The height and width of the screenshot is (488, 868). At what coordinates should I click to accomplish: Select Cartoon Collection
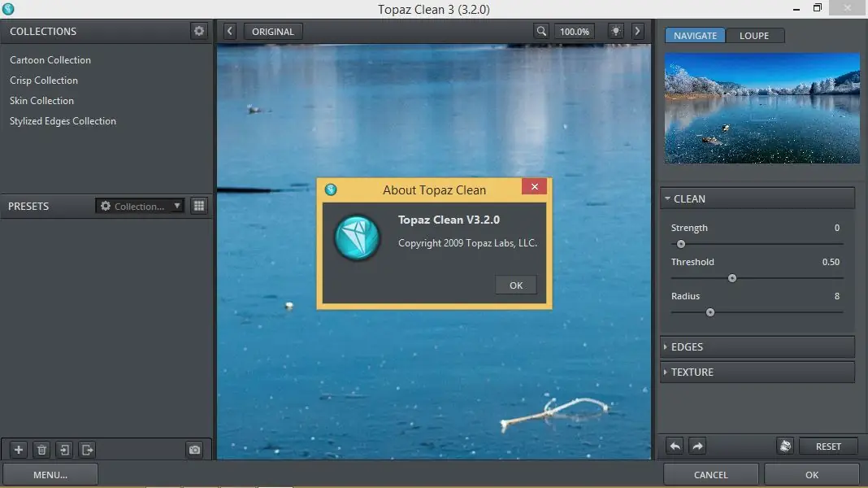(x=50, y=60)
